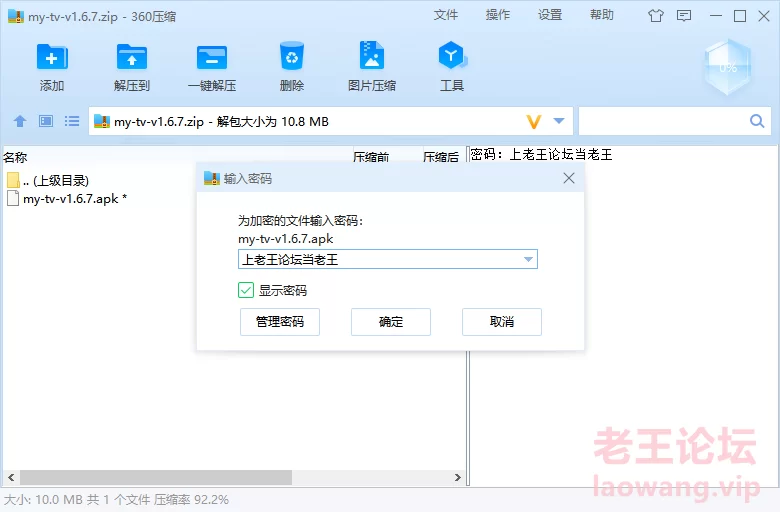
Task: Open the skin (shirt) icon in the title bar
Action: click(656, 16)
